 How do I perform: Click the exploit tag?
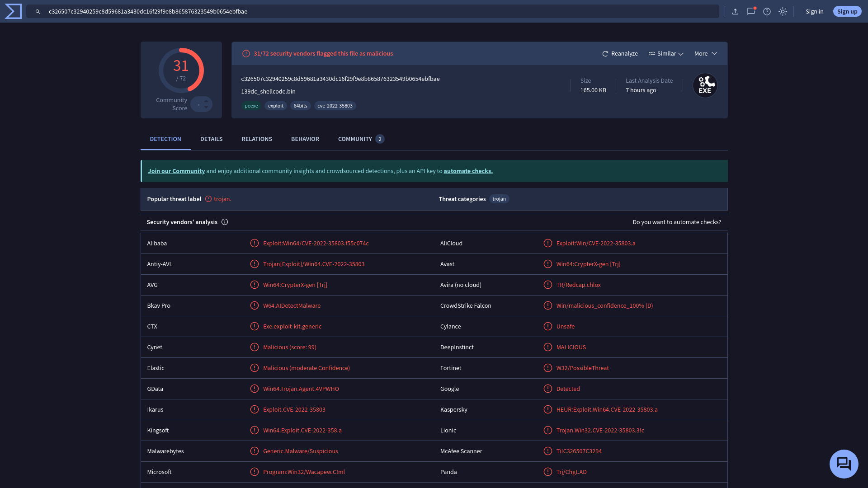[276, 106]
